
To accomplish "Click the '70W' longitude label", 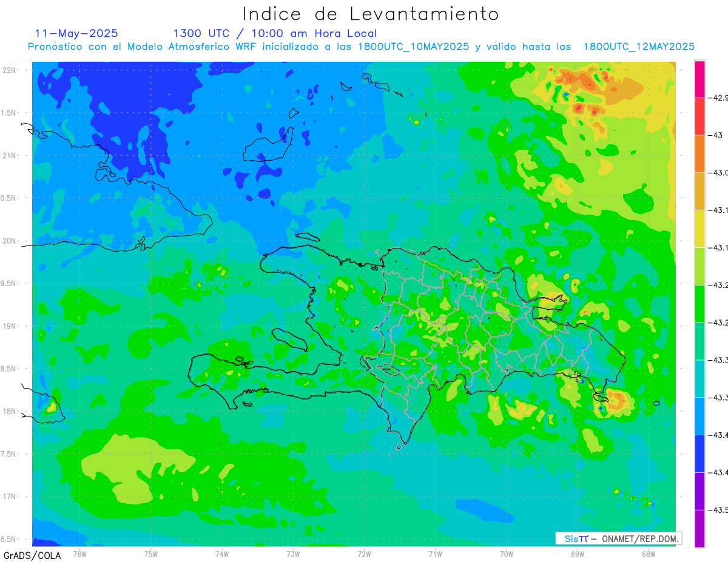I will click(507, 554).
